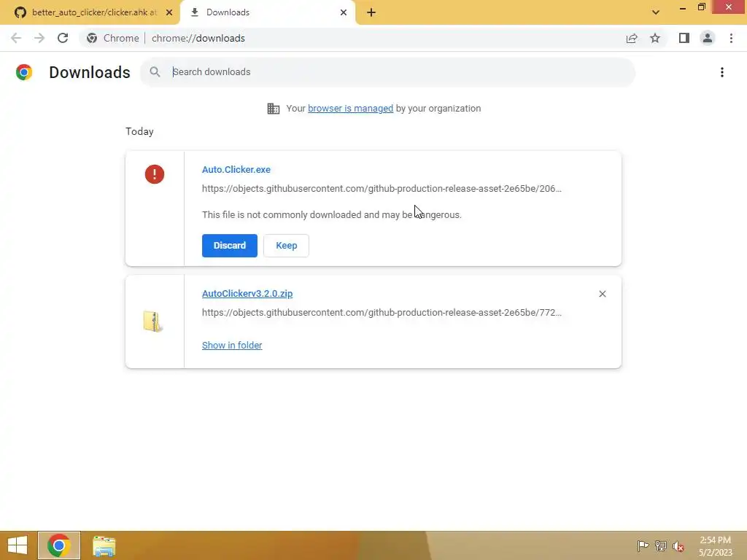Close the Downloads tab
The height and width of the screenshot is (560, 747).
(344, 12)
